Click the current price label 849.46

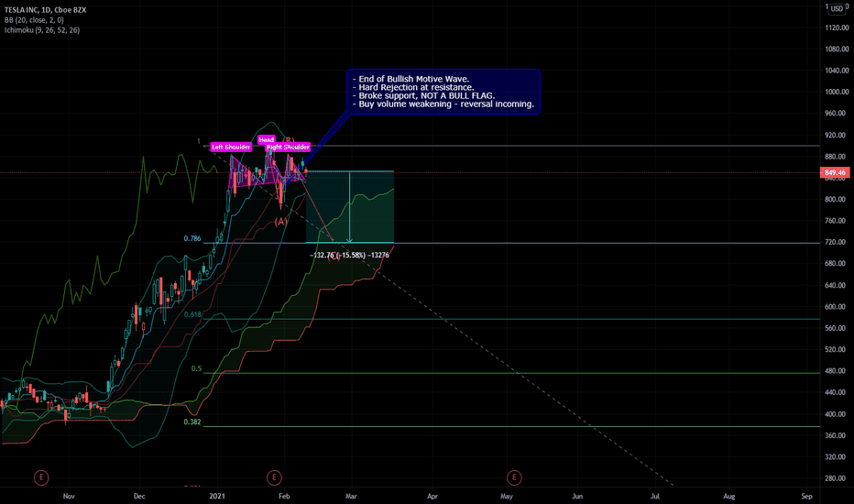(835, 172)
